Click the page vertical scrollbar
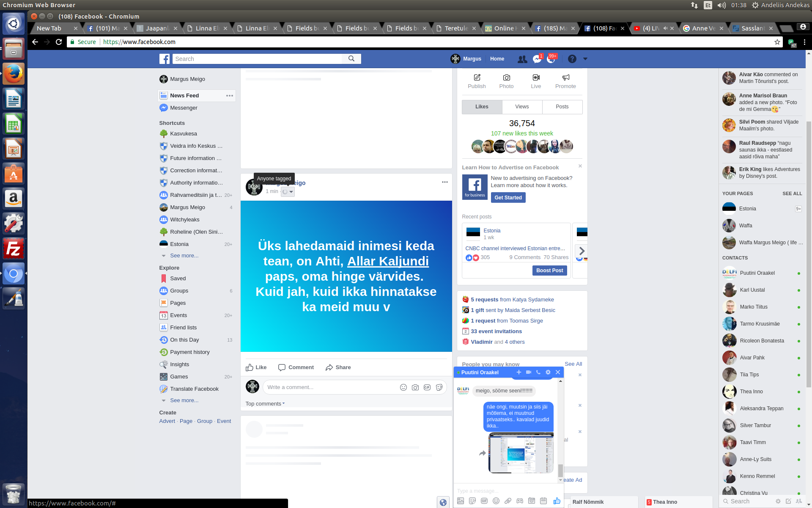 (x=809, y=254)
